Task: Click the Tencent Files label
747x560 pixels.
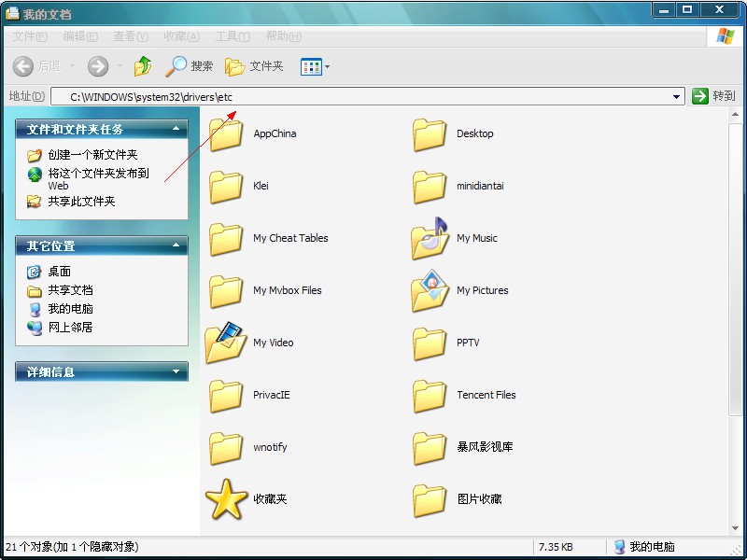Action: point(486,395)
